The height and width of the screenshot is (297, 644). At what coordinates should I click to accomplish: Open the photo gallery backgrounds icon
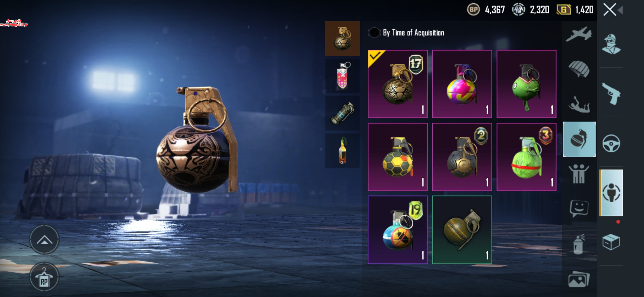[x=579, y=279]
